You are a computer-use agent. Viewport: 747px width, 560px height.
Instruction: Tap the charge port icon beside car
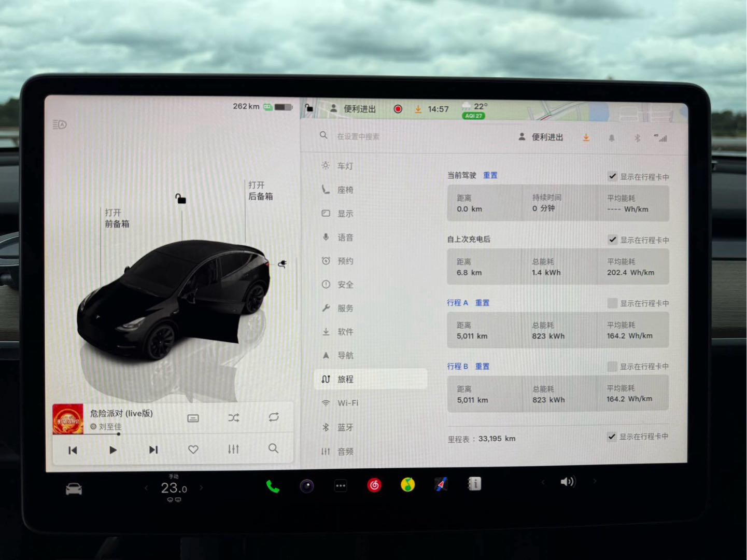pos(283,264)
